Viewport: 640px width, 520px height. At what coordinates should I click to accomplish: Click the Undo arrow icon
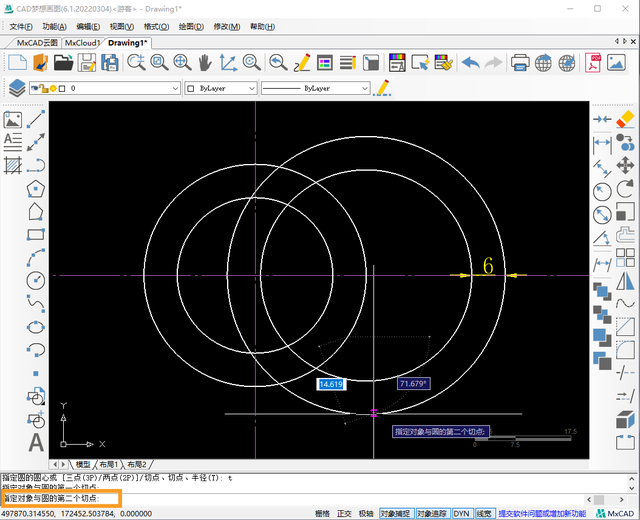(470, 62)
